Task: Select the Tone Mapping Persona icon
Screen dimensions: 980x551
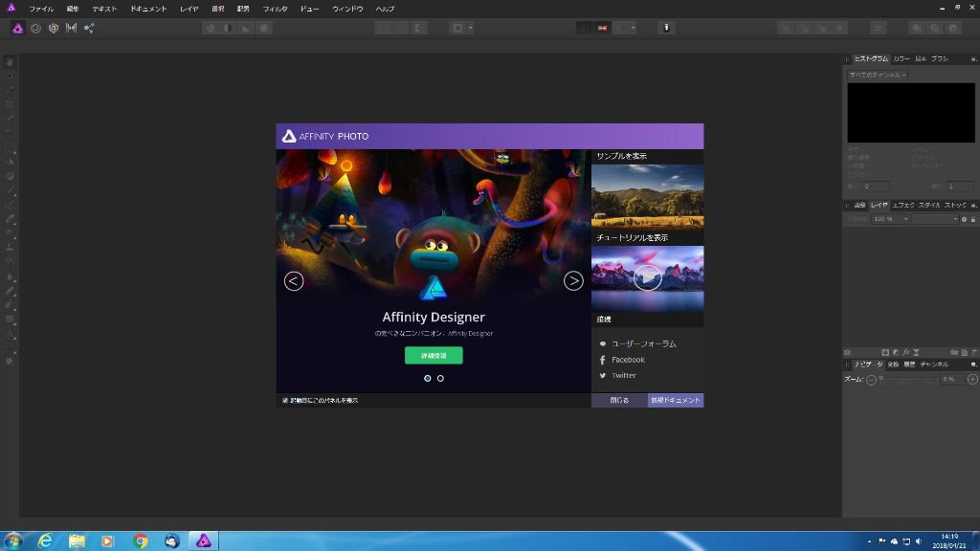Action: tap(71, 28)
